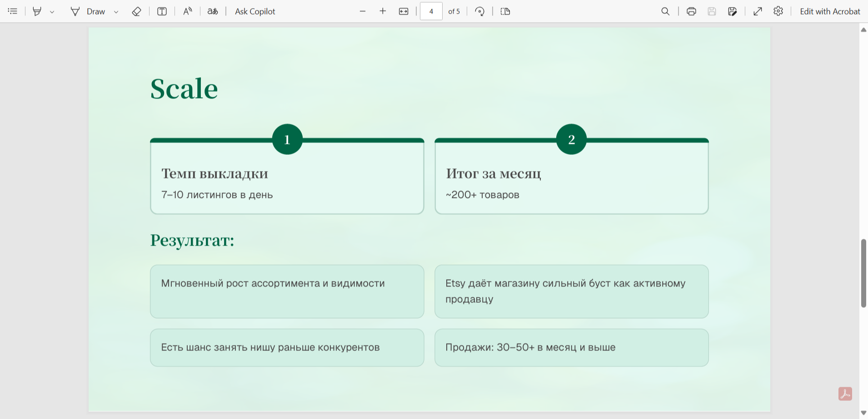The image size is (868, 419).
Task: Open the Page view options
Action: tap(505, 11)
